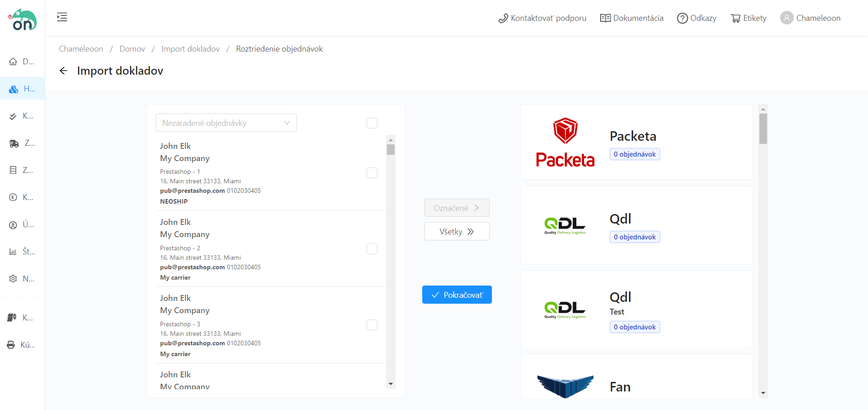Check the Prestashop - 1 order checkbox
Viewport: 868px width, 410px height.
(x=372, y=173)
